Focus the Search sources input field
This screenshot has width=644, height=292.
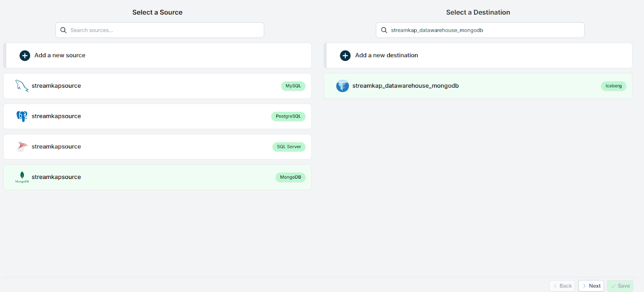160,30
